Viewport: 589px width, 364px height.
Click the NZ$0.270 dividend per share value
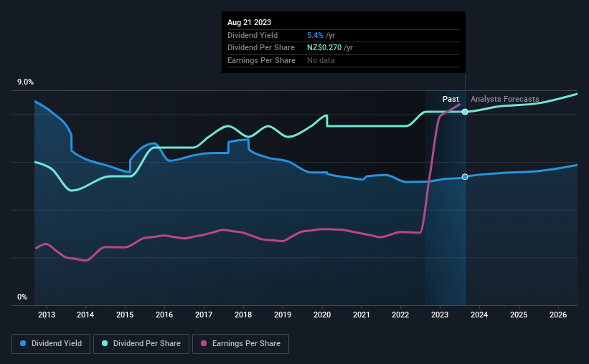tap(324, 48)
